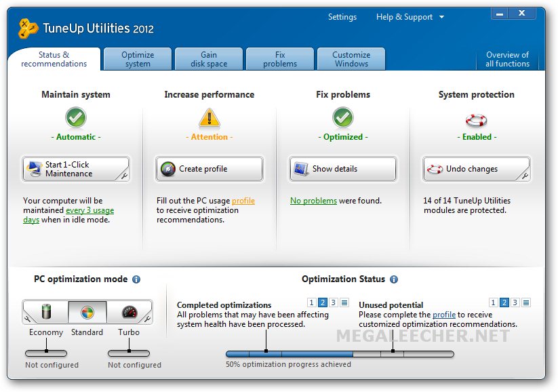The width and height of the screenshot is (558, 392).
Task: Click the Economy mode slider bar
Action: click(x=46, y=353)
